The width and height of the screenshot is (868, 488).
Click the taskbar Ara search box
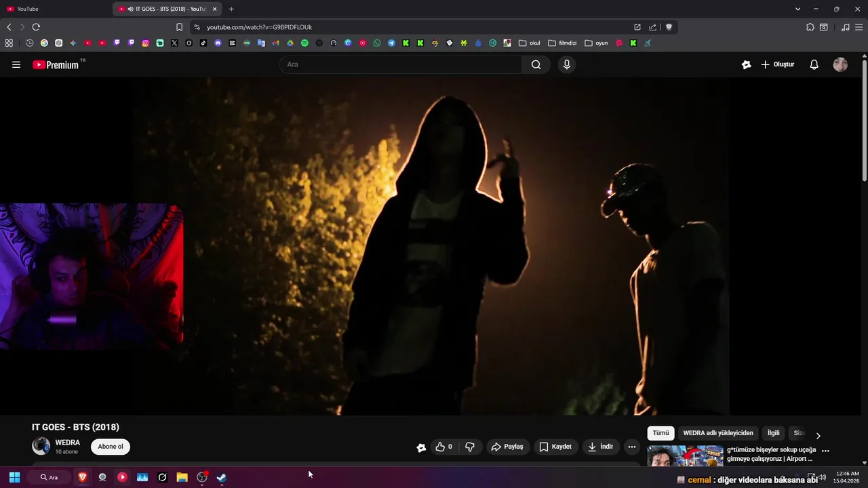click(x=49, y=477)
